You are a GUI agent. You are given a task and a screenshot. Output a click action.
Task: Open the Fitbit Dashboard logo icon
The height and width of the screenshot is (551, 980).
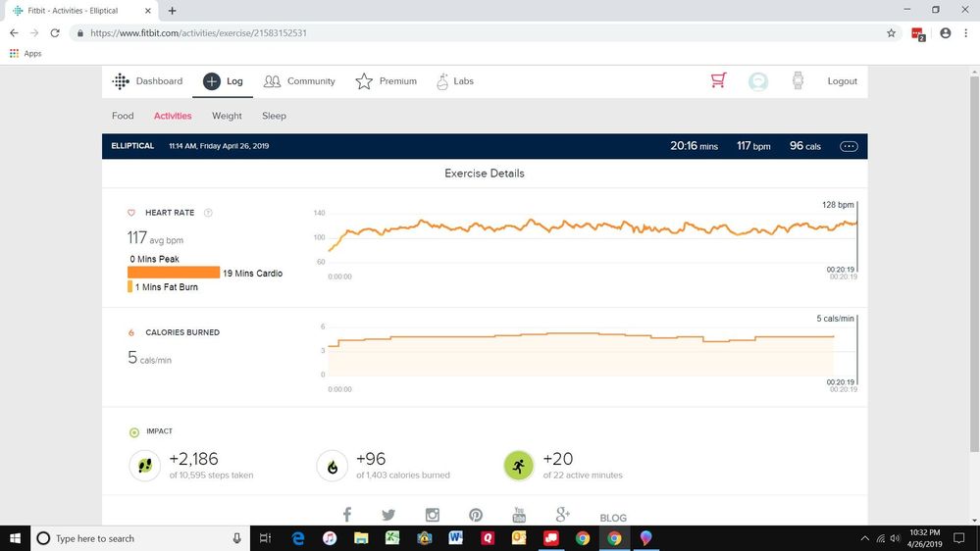pyautogui.click(x=121, y=81)
